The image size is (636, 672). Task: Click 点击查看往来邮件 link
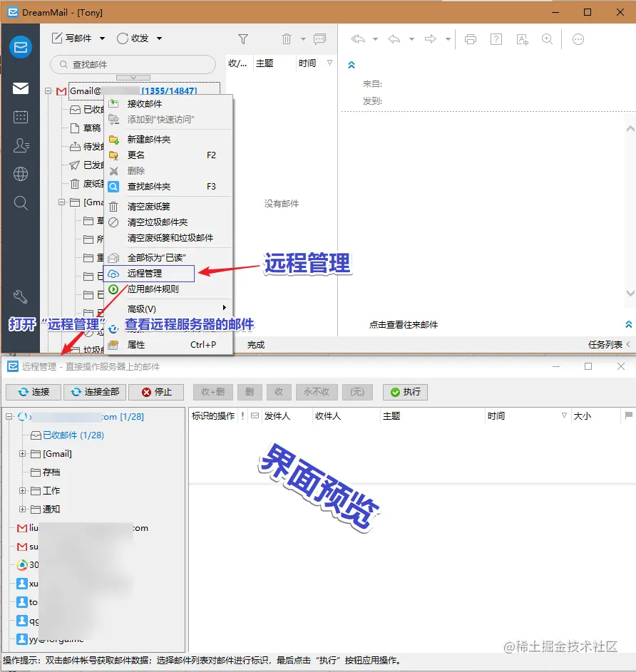(x=403, y=325)
